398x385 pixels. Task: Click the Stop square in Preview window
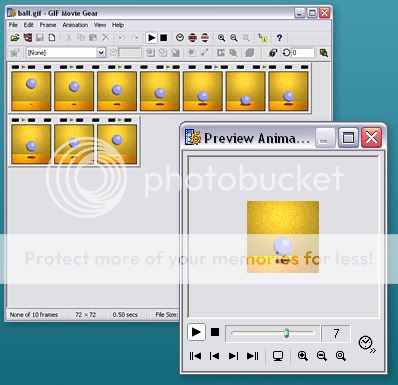(x=215, y=332)
